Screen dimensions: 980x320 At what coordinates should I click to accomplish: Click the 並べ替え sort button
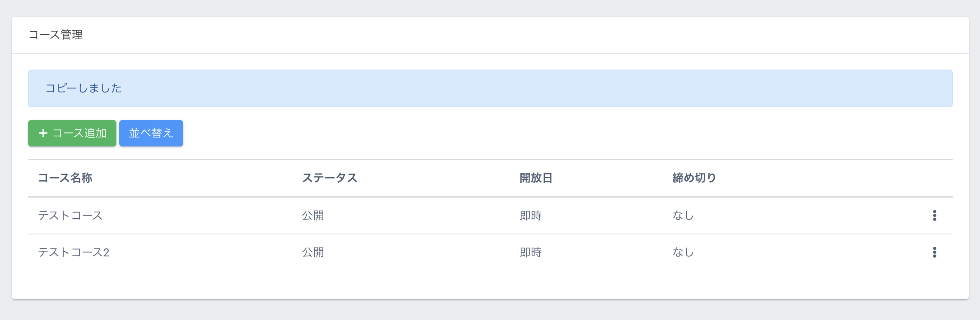pyautogui.click(x=151, y=133)
